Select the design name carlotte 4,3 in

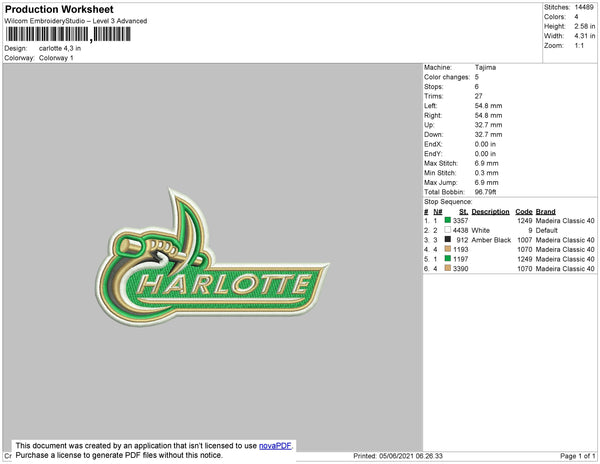60,49
